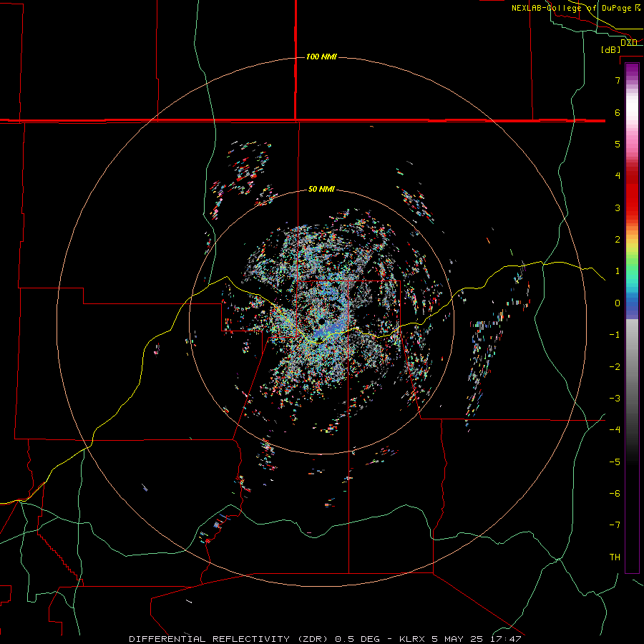Click the -7 value on color scale
Image resolution: width=644 pixels, height=644 pixels.
615,525
